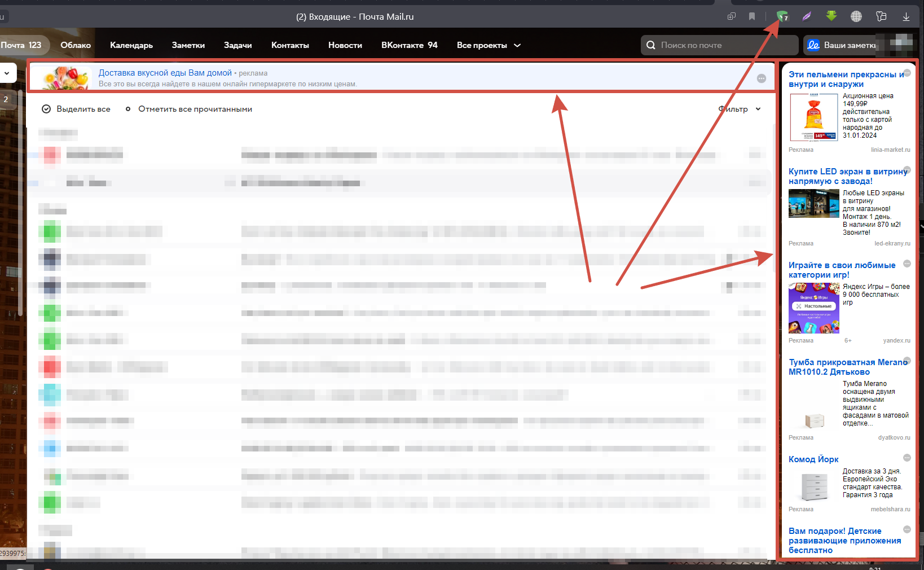Open the green arrow video downloader extension
The image size is (924, 570).
[831, 16]
